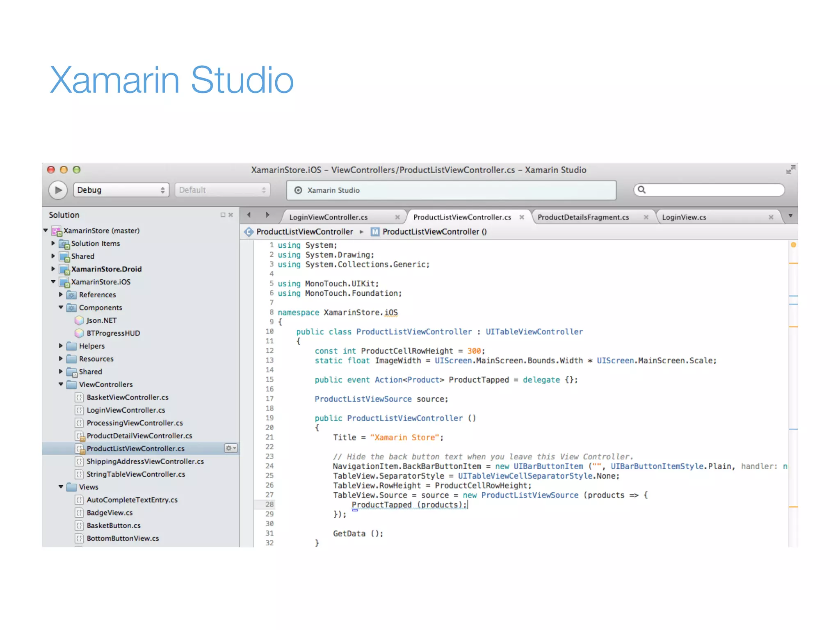Open the gear options for ProductListViewController.cs
Image resolution: width=840 pixels, height=630 pixels.
(x=231, y=448)
